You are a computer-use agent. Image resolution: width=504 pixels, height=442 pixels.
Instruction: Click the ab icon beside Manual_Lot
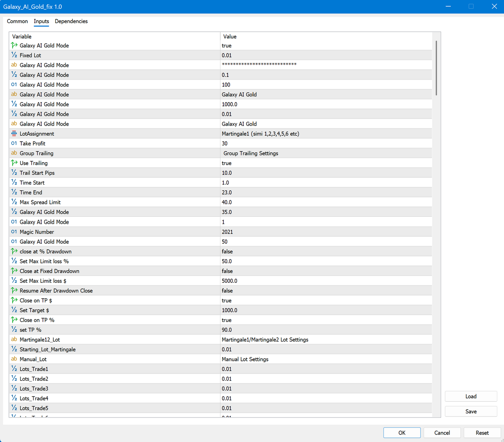tap(13, 359)
